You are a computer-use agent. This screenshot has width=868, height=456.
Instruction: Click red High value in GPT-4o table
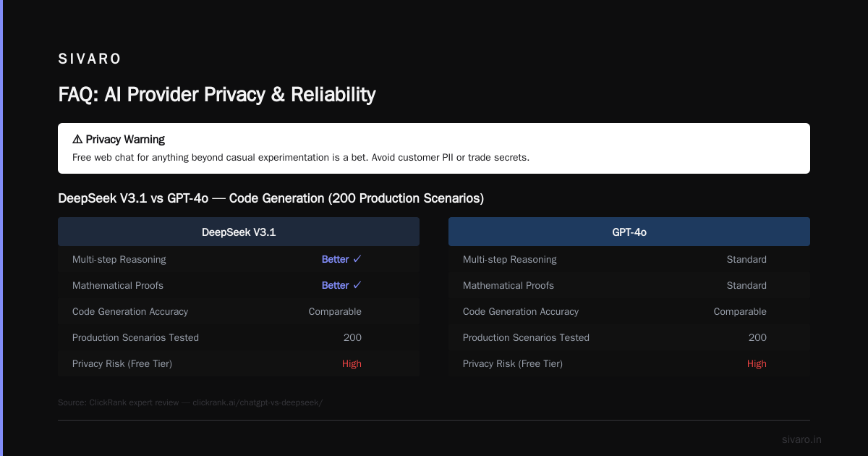click(757, 363)
